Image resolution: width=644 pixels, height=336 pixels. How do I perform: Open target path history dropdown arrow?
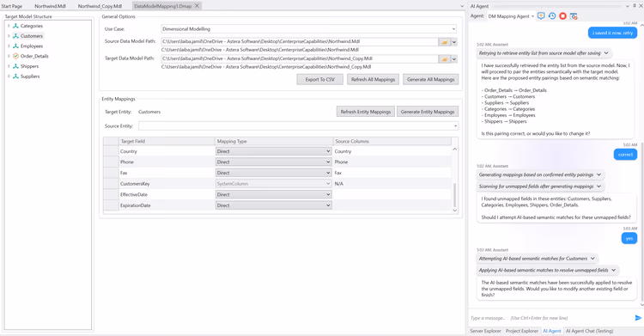tap(454, 59)
